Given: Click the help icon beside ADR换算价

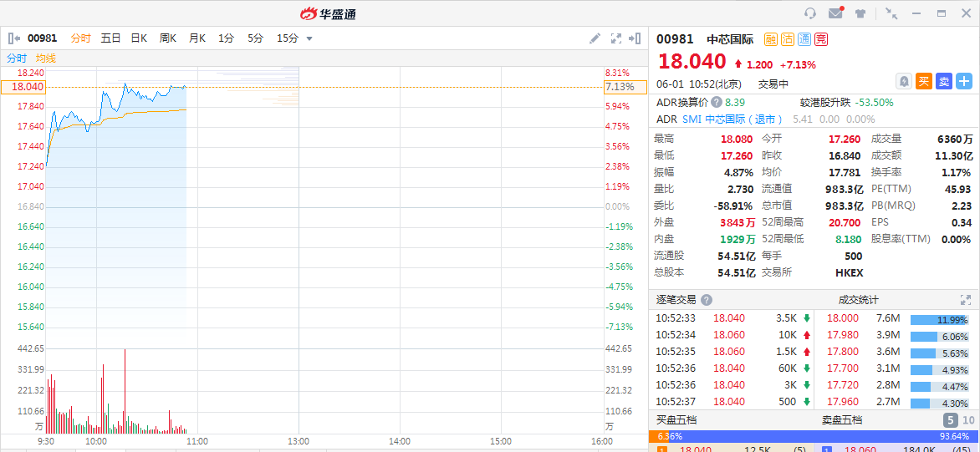Looking at the screenshot, I should tap(717, 102).
